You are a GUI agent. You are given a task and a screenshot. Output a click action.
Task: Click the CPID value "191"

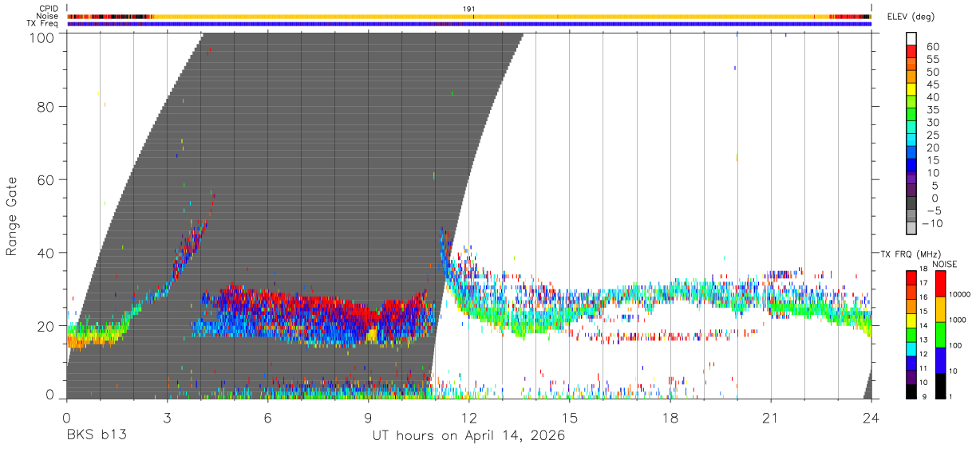pos(469,8)
